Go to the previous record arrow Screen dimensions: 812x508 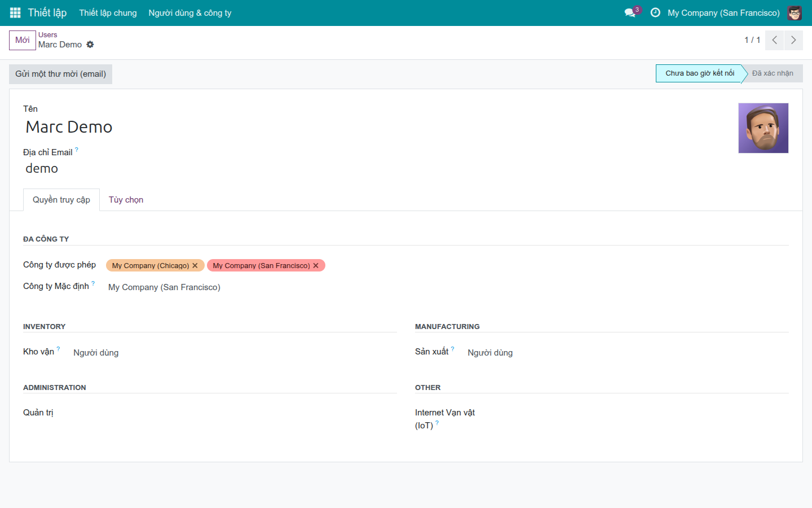774,40
